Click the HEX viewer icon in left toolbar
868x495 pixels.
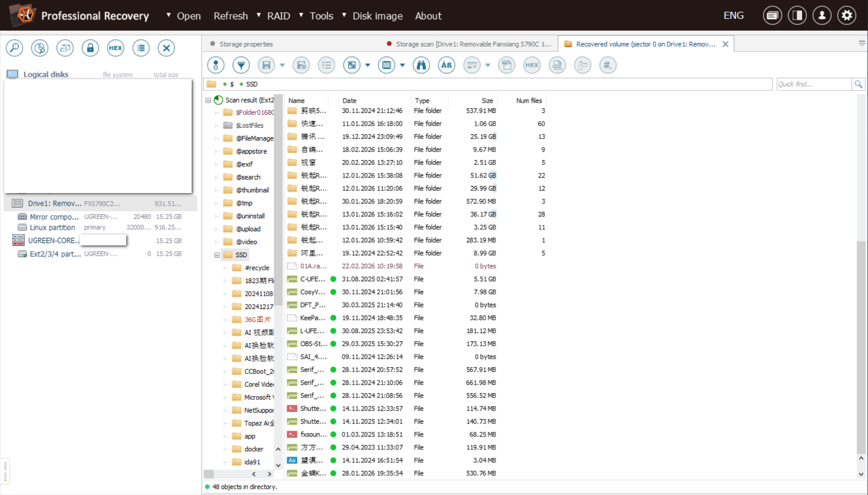(115, 48)
